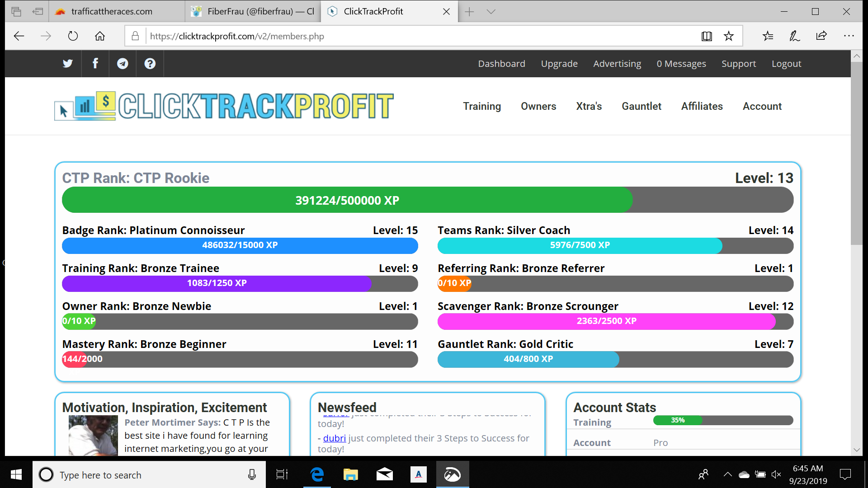Click Gauntlet Rank 404/800 XP bar
The height and width of the screenshot is (488, 868).
(x=615, y=359)
